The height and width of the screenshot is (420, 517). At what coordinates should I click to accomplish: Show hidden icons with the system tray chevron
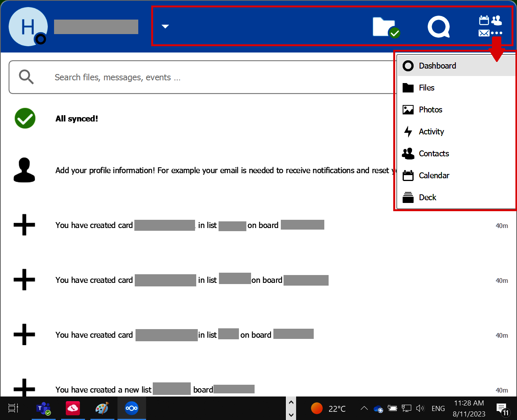[x=364, y=408]
